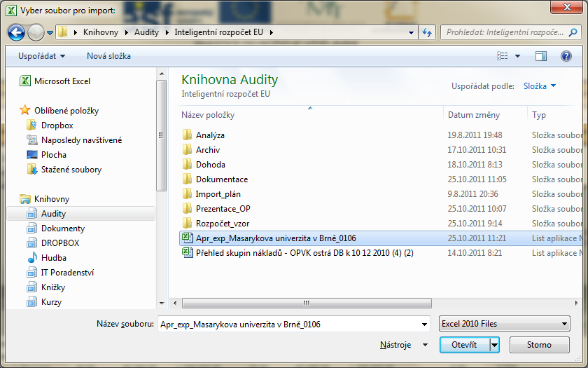Open the Nástroje tools menu
This screenshot has width=588, height=368.
point(403,345)
